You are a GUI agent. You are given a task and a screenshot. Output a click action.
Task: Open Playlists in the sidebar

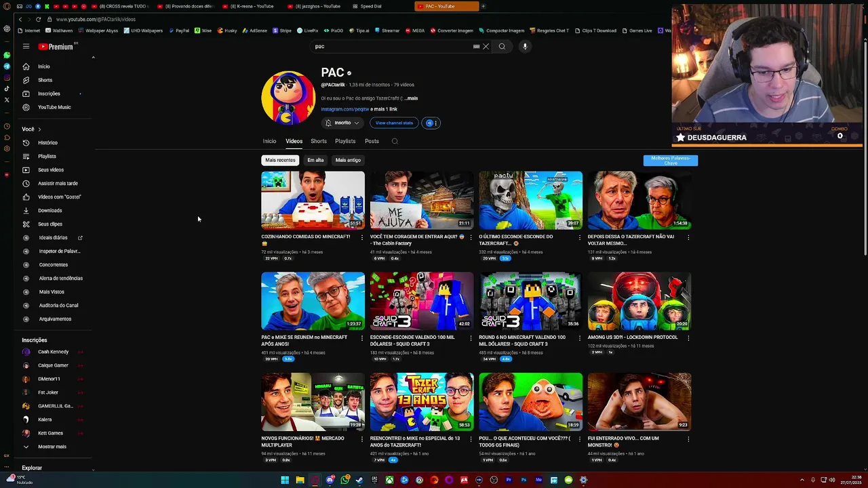pyautogui.click(x=47, y=157)
